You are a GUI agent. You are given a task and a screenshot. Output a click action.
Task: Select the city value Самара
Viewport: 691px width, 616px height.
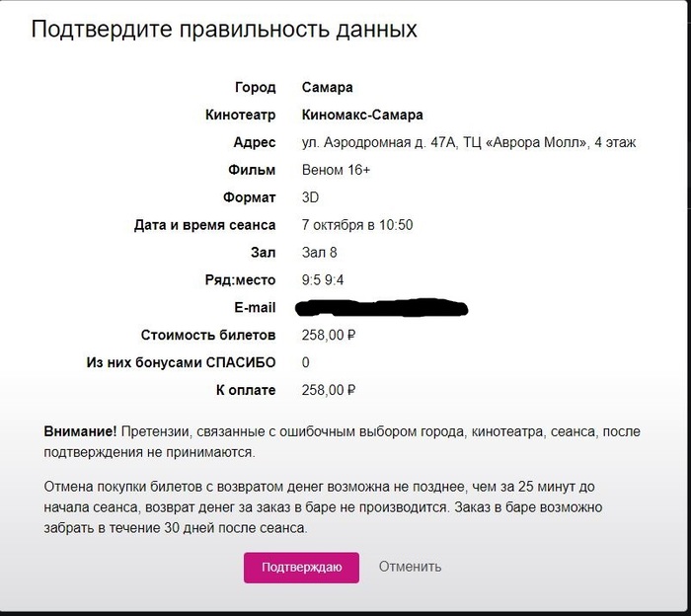tap(327, 87)
